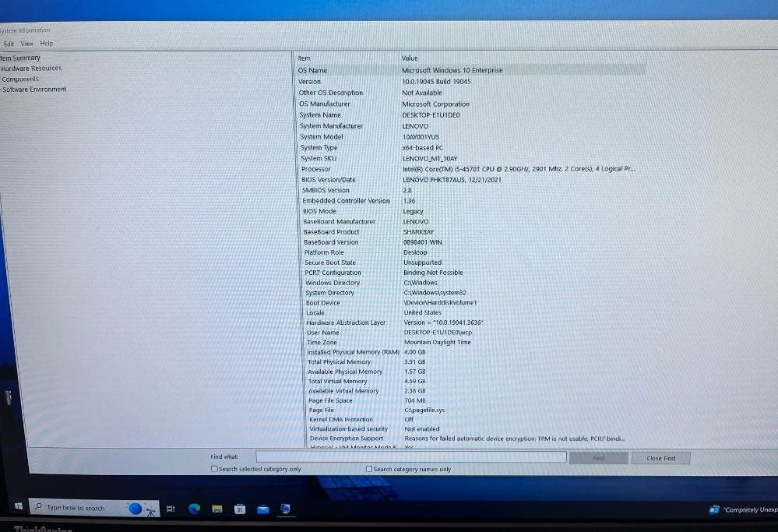Tick 'Search category names only' checkbox
The height and width of the screenshot is (532, 778).
coord(369,469)
